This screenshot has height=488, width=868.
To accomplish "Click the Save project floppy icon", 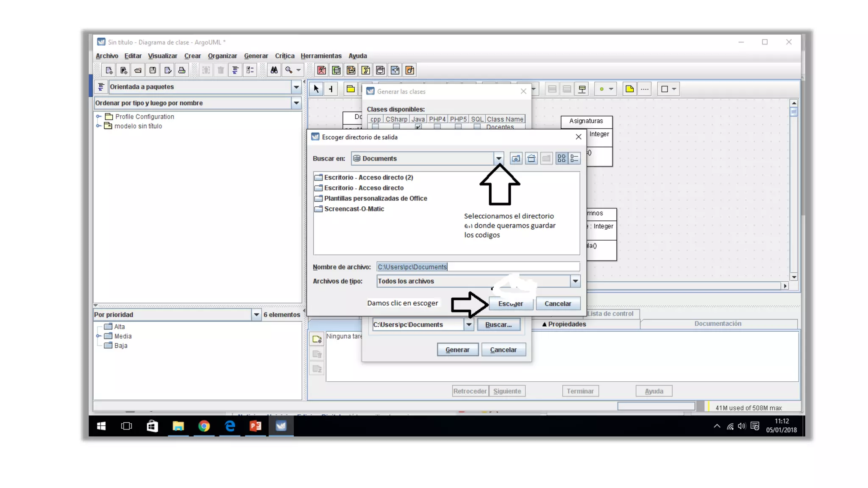I will pyautogui.click(x=153, y=70).
